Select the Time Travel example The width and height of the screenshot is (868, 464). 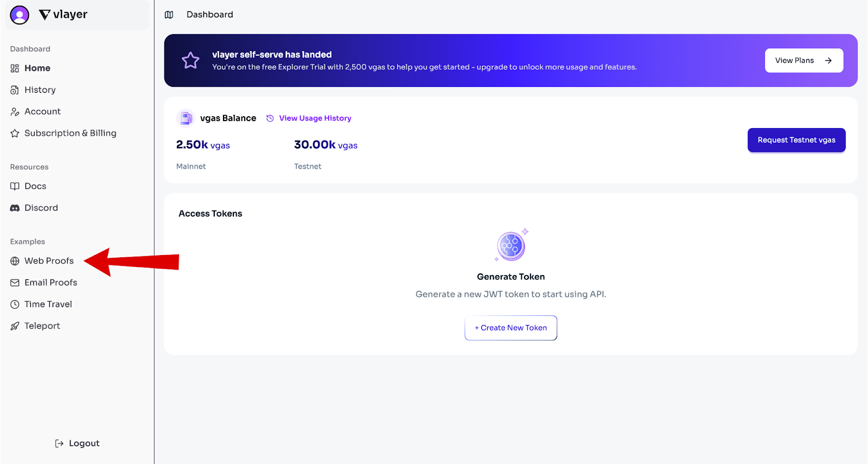point(48,304)
